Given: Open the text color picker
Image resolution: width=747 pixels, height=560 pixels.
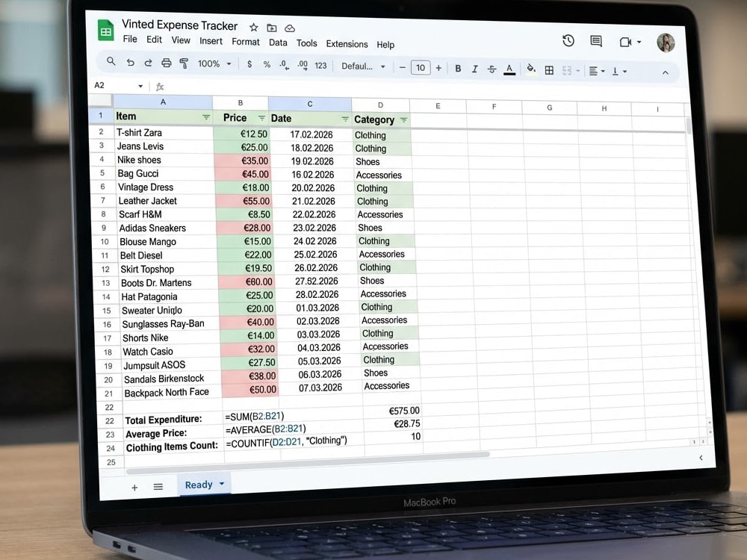Looking at the screenshot, I should pyautogui.click(x=509, y=70).
